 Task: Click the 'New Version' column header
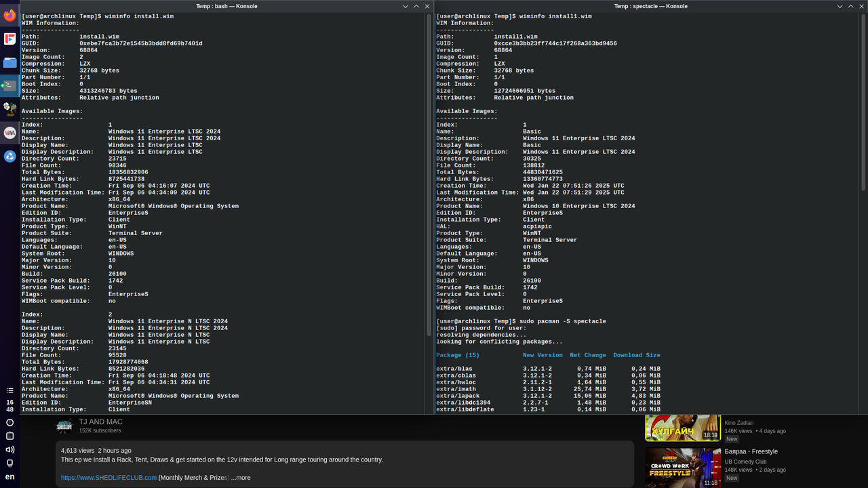[x=542, y=355]
